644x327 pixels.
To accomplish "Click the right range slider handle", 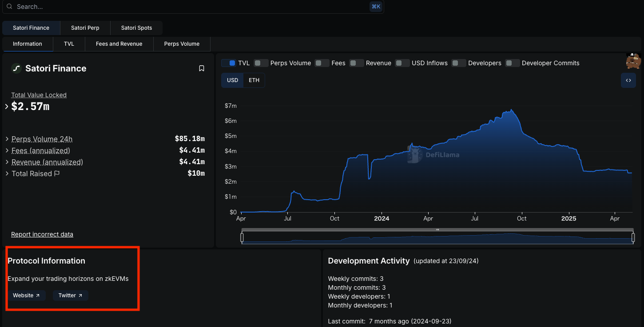I will pyautogui.click(x=633, y=238).
